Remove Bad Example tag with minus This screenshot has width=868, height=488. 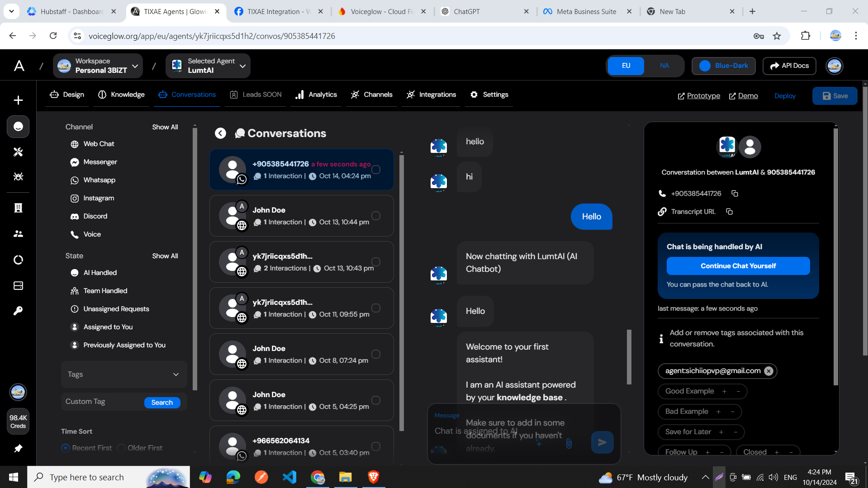tap(733, 412)
